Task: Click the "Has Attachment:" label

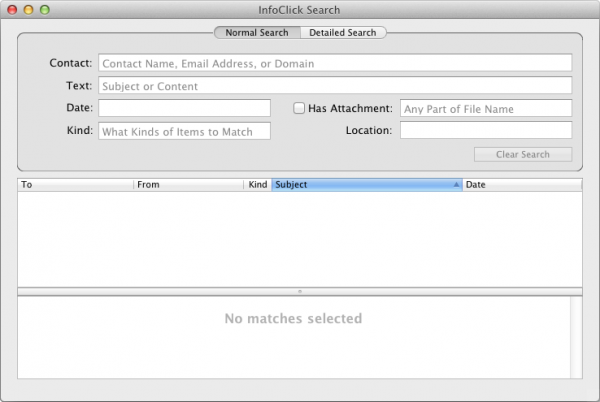Action: click(x=351, y=108)
